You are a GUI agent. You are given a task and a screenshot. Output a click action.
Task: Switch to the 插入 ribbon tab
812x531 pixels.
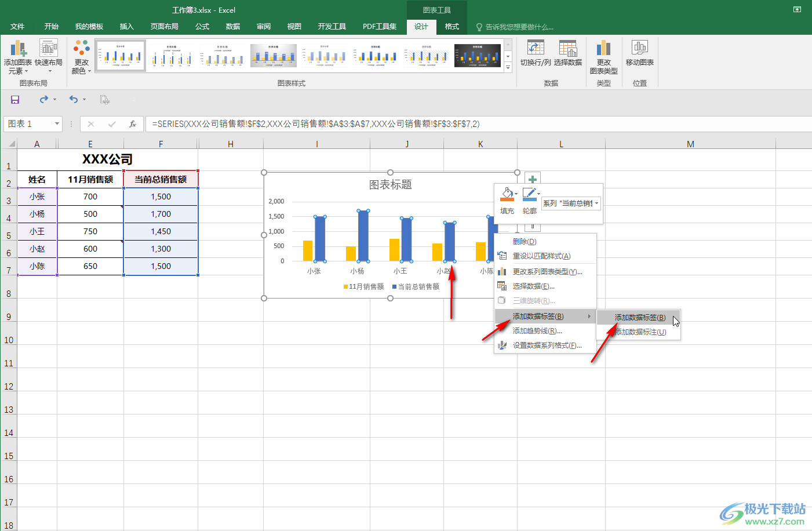[x=126, y=27]
